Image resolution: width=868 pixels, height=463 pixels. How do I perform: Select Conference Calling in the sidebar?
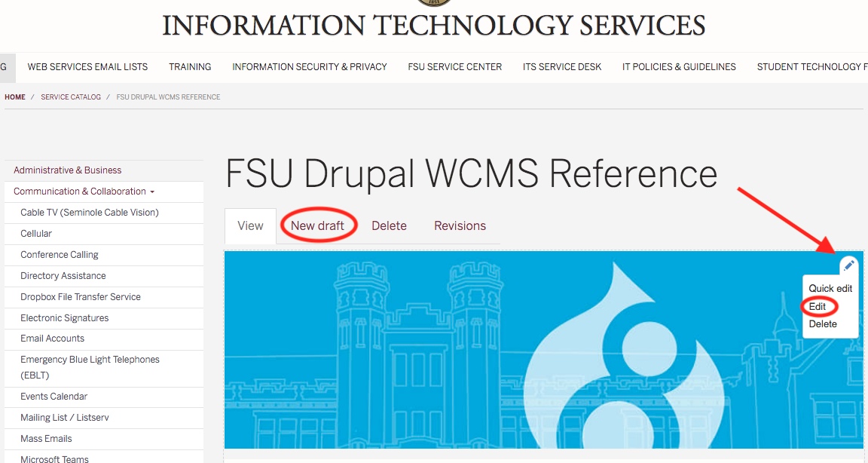tap(60, 255)
